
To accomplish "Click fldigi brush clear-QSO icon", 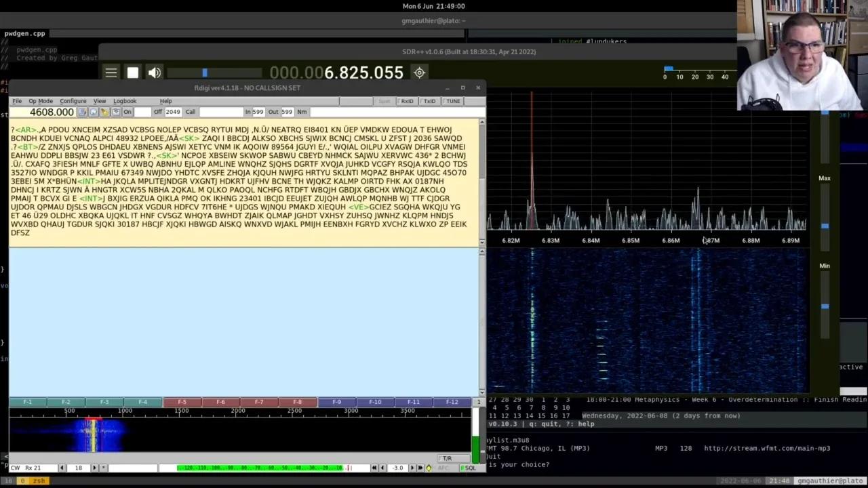I will point(104,112).
